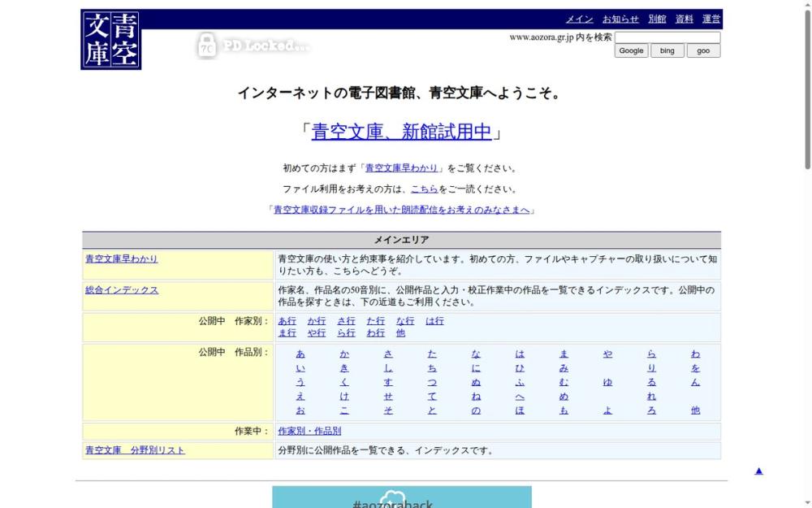Viewport: 812px width, 508px height.
Task: Open the 総合インデックス link
Action: 122,290
